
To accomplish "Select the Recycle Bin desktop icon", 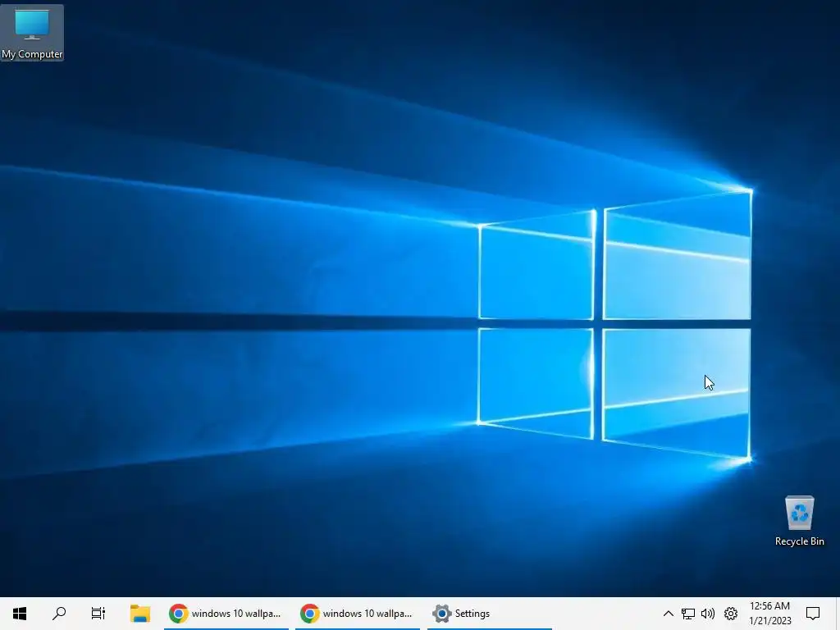I will (799, 521).
